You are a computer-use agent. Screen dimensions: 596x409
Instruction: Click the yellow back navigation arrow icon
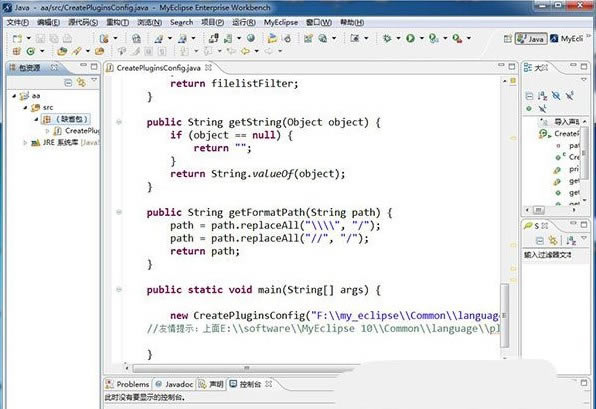click(246, 51)
